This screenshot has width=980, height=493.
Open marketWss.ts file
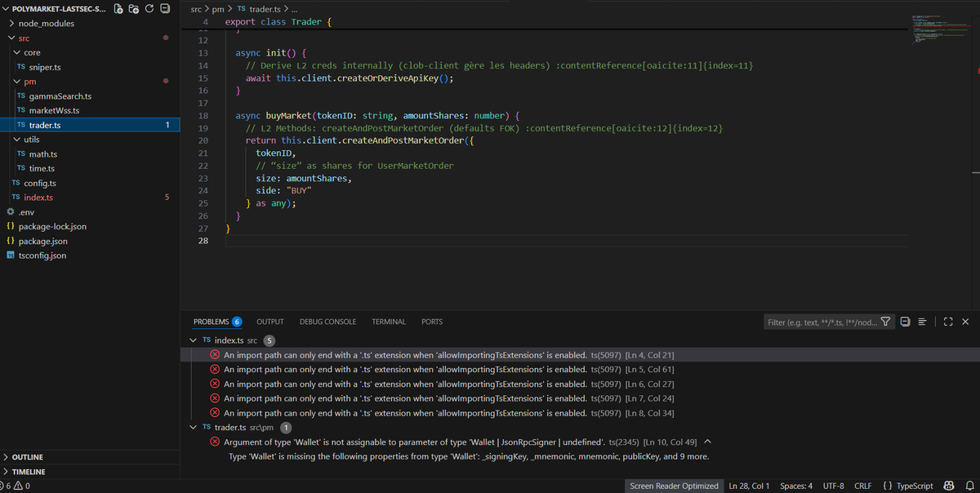pyautogui.click(x=54, y=110)
